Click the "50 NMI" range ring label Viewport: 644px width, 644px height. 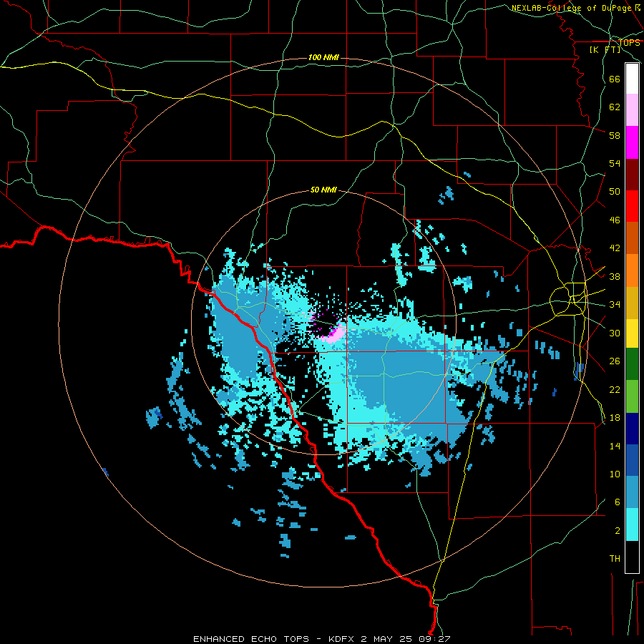tap(323, 190)
